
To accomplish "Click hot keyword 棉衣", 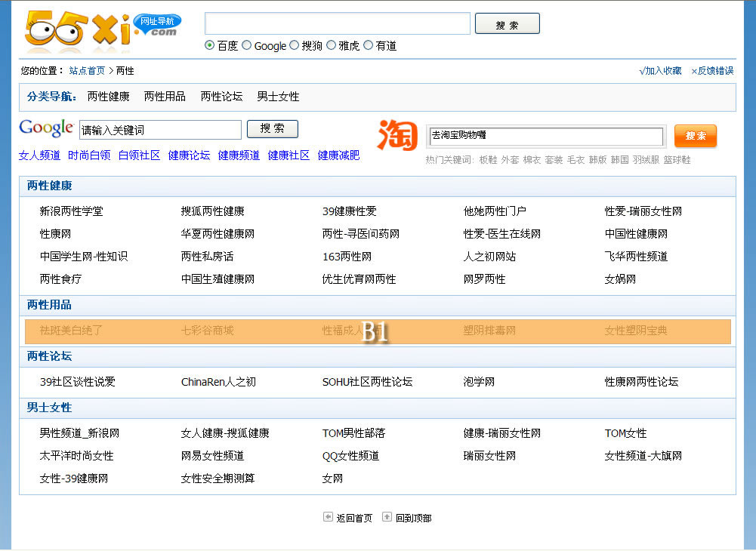I will click(x=532, y=159).
